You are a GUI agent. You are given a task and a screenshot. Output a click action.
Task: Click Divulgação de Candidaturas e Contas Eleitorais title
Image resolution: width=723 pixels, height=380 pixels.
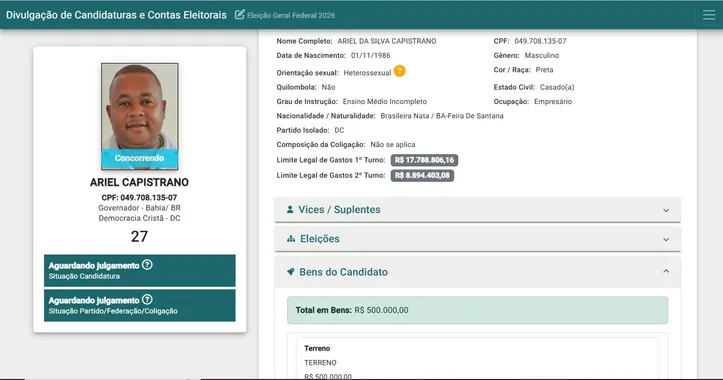click(x=116, y=15)
